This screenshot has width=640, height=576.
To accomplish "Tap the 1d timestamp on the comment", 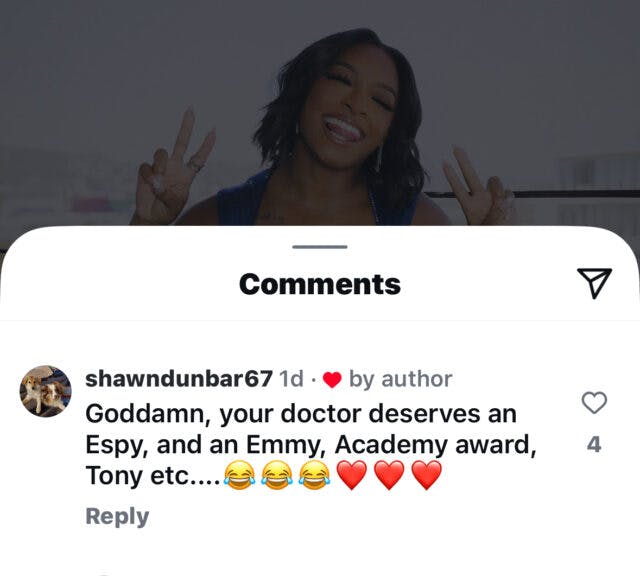I will 291,378.
